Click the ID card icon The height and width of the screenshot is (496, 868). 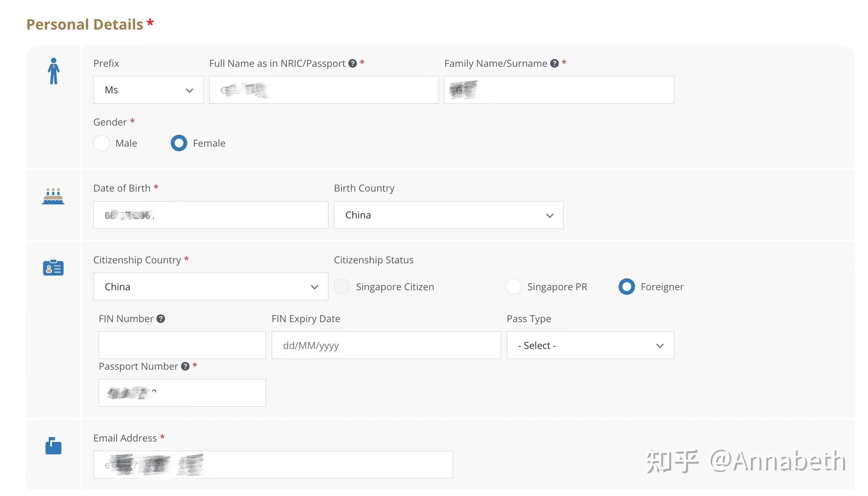click(x=53, y=268)
